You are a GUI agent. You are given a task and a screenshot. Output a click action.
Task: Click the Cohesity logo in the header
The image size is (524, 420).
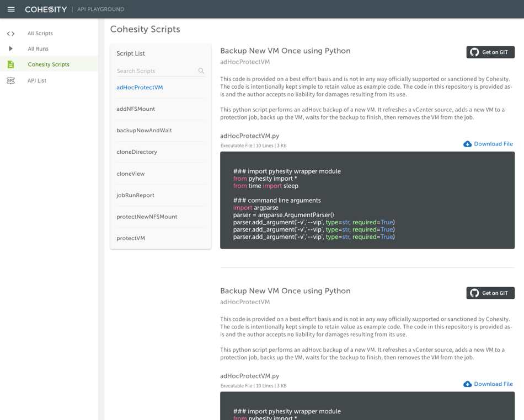pyautogui.click(x=46, y=9)
